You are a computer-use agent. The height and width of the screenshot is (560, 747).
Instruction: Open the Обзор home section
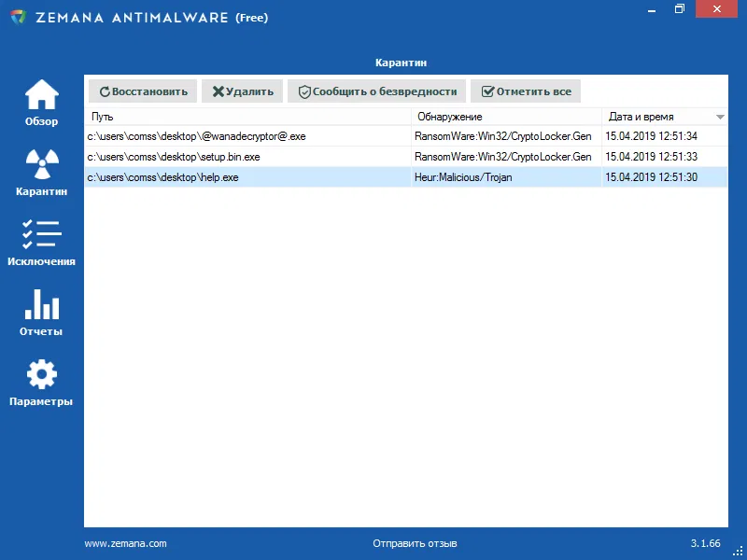tap(41, 103)
